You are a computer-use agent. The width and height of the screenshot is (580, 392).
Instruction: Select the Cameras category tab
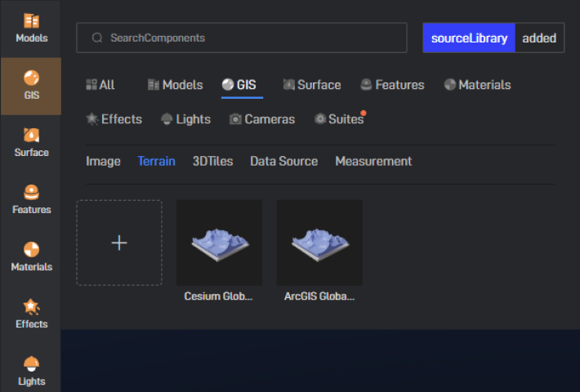262,119
